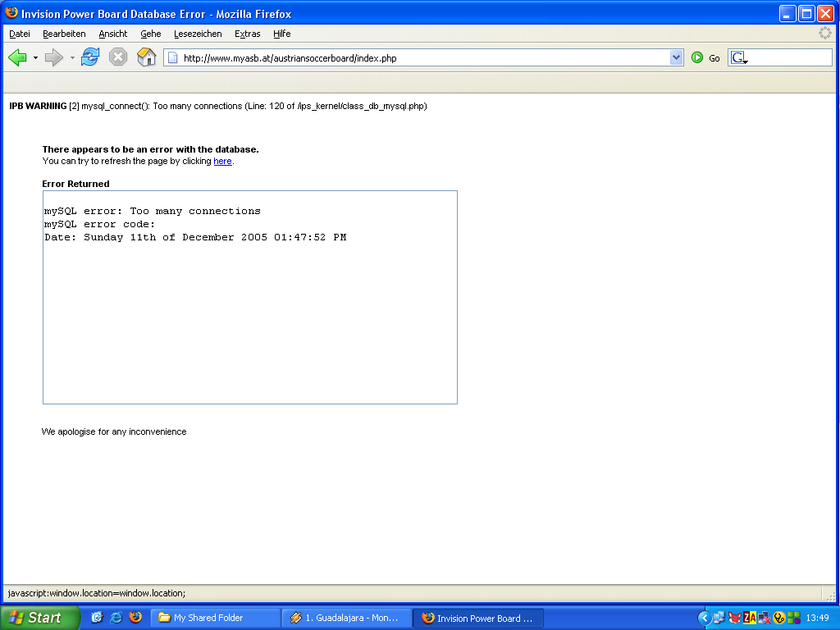Open the Back history dropdown arrow

click(x=35, y=58)
